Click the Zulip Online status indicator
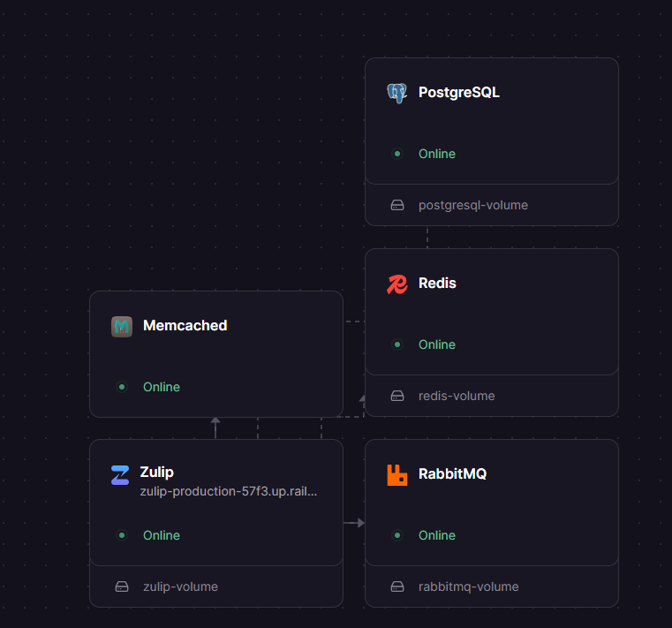Image resolution: width=672 pixels, height=628 pixels. pos(122,535)
